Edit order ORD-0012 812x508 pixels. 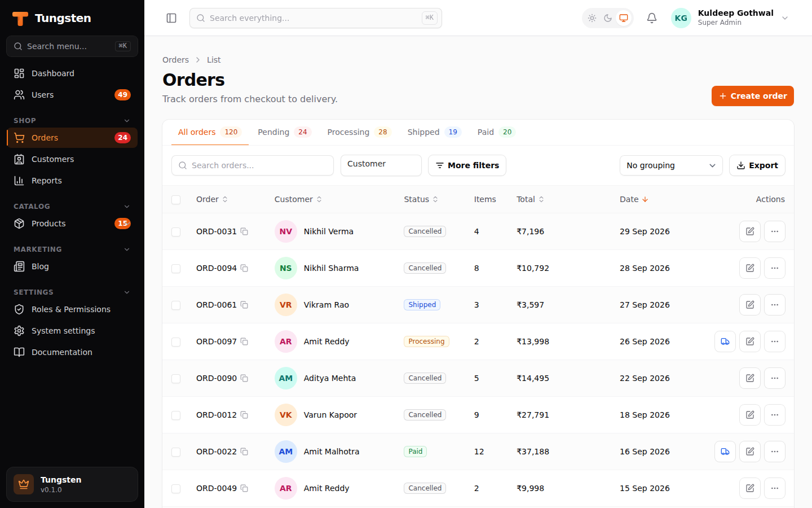750,415
